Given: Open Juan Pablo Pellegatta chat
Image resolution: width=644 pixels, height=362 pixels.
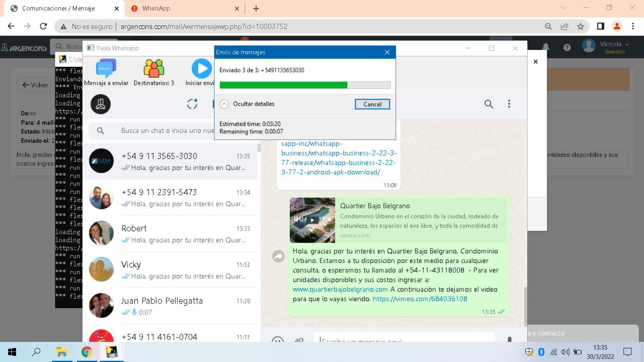Looking at the screenshot, I should 170,306.
